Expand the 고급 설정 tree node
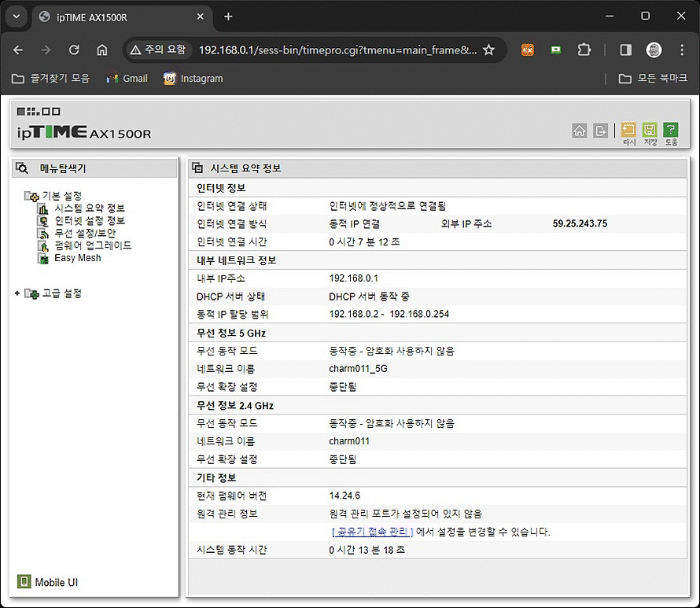The width and height of the screenshot is (700, 608). tap(17, 293)
